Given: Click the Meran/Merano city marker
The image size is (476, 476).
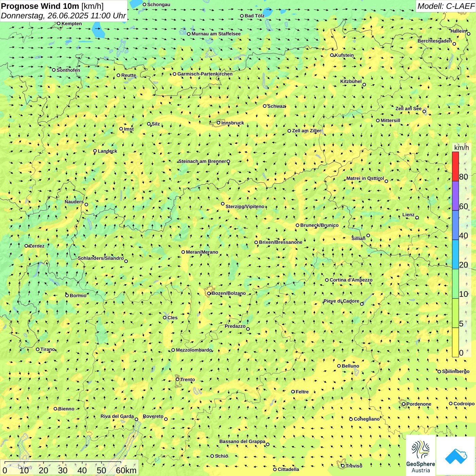Looking at the screenshot, I should pos(183,252).
